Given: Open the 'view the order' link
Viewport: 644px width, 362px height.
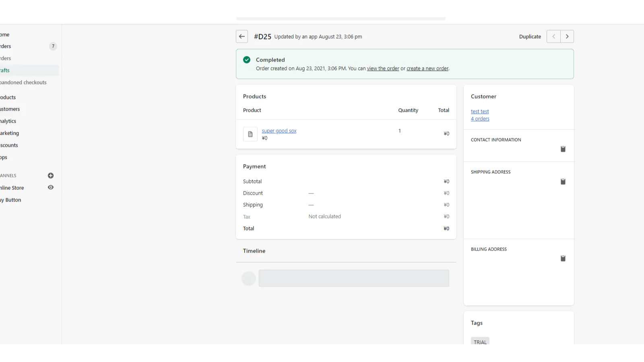Looking at the screenshot, I should pos(383,69).
